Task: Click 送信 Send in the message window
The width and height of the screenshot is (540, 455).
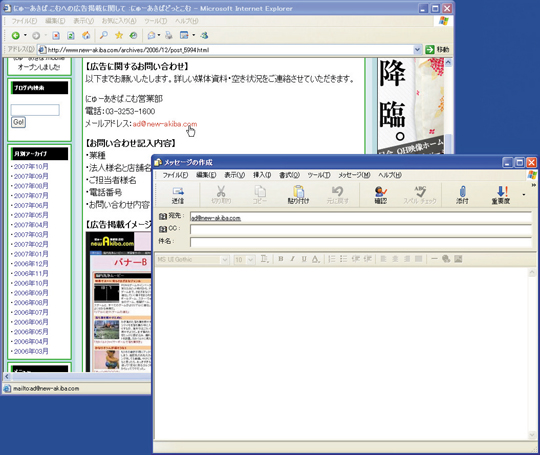Action: 178,195
